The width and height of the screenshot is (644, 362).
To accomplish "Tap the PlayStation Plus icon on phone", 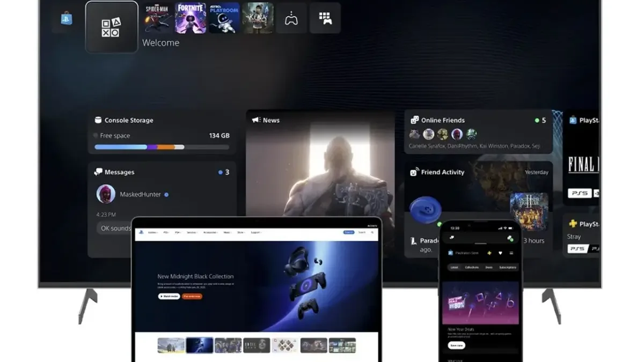I will coord(489,253).
